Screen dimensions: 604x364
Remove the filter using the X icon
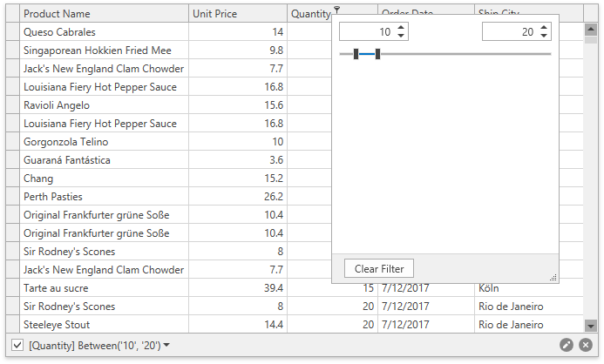click(586, 345)
